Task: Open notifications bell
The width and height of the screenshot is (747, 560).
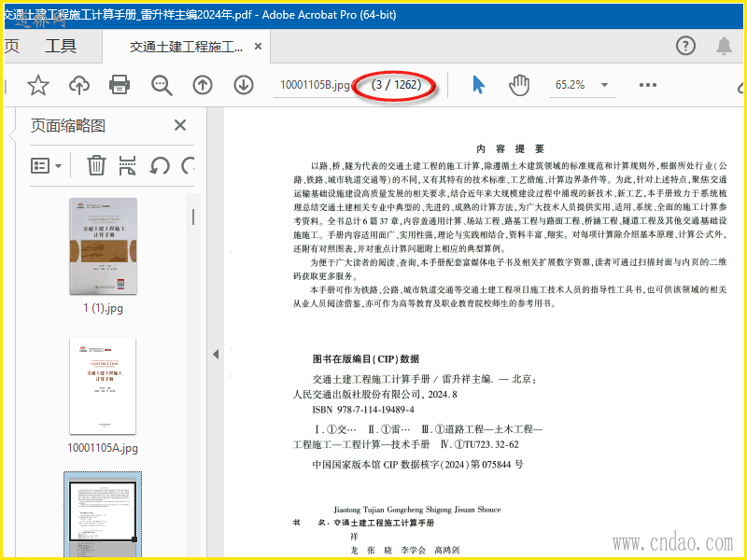Action: coord(725,46)
